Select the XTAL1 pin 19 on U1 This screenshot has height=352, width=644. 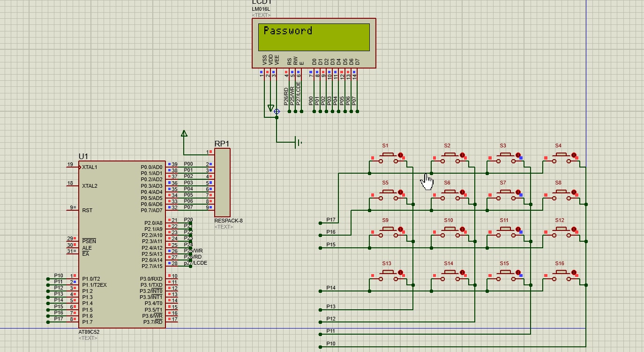[73, 167]
